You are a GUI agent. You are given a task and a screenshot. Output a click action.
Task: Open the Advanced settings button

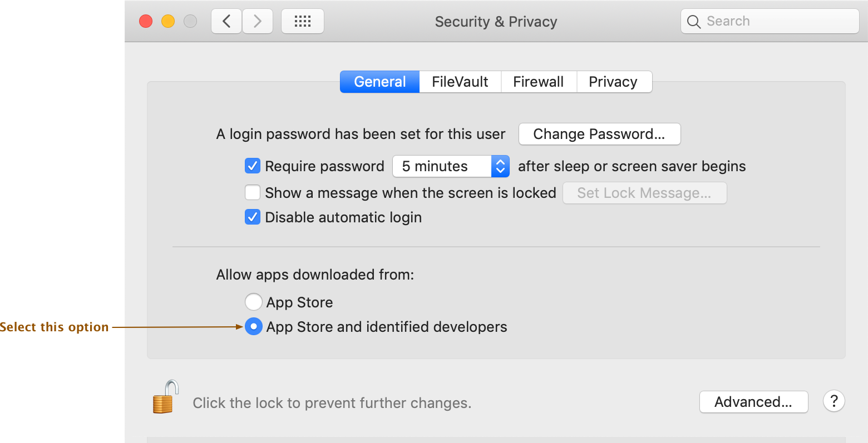[x=753, y=402]
